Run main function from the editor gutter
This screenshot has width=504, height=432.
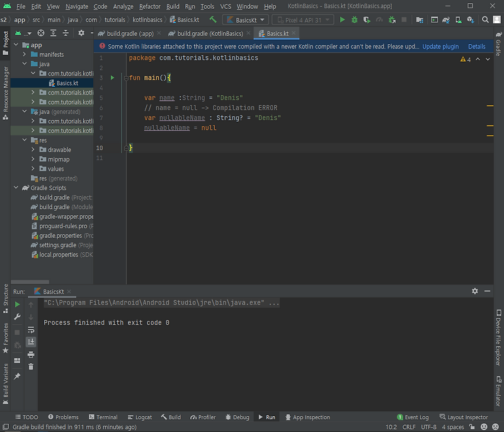click(x=112, y=78)
